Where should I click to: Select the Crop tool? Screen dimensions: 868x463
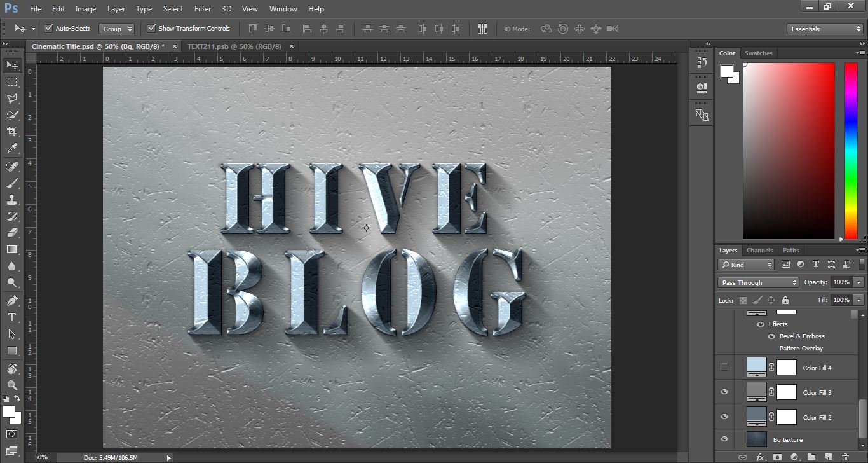point(12,132)
